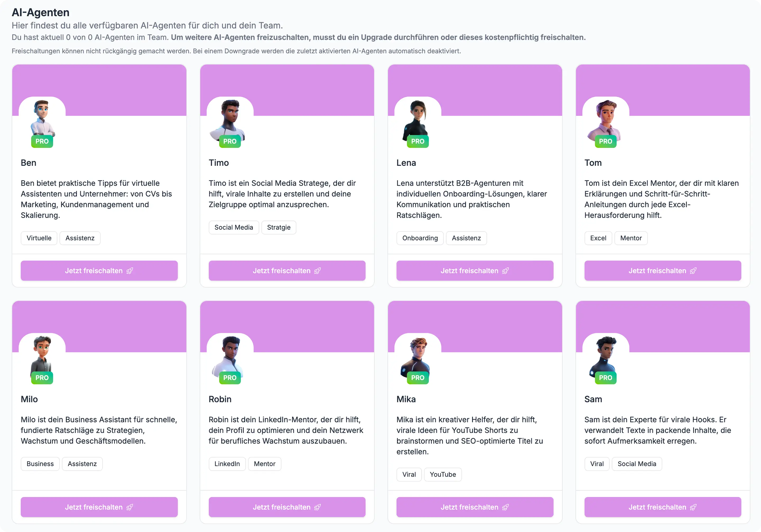Select the LinkedIn tag on Robin's card
The height and width of the screenshot is (532, 761).
(227, 464)
